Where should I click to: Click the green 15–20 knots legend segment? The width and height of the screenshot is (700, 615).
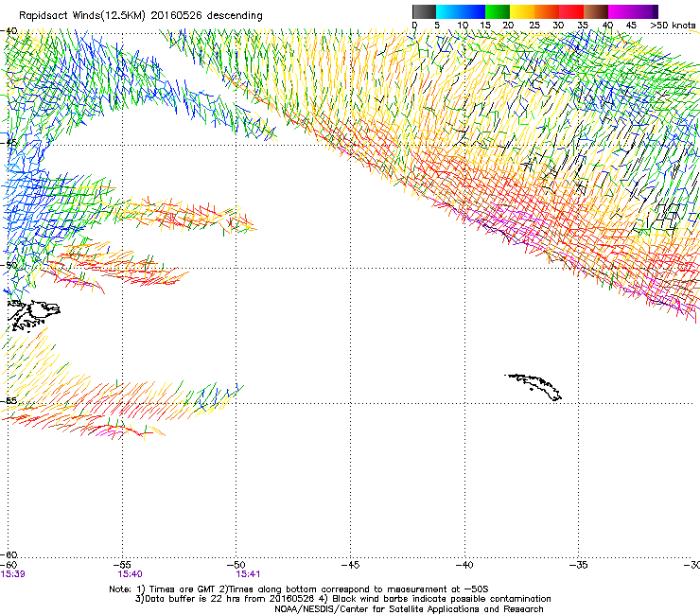click(x=498, y=11)
